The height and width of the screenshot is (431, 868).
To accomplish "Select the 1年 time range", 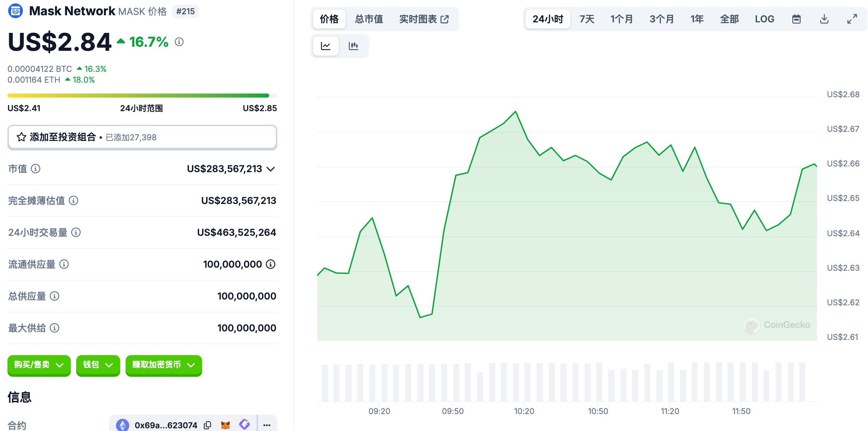I will [697, 19].
